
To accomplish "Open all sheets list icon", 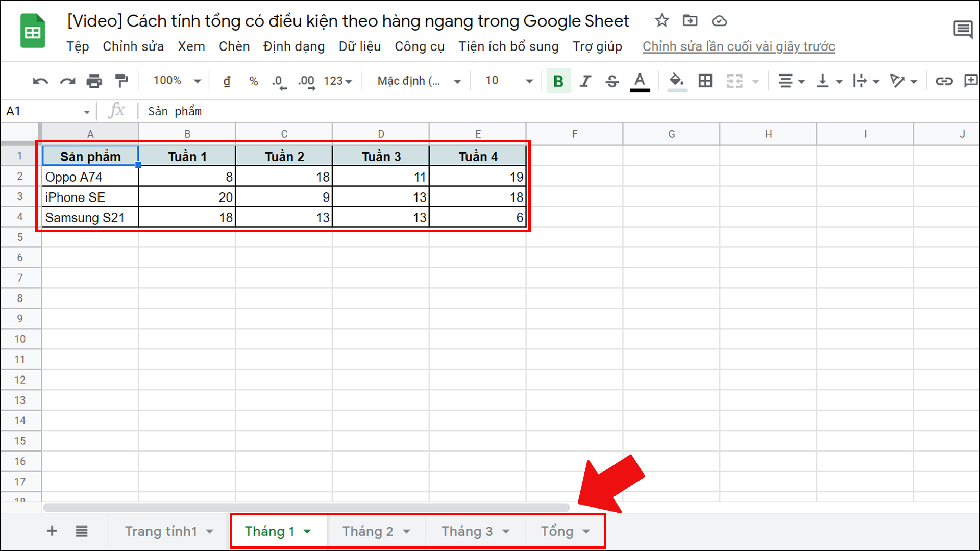I will click(x=82, y=531).
